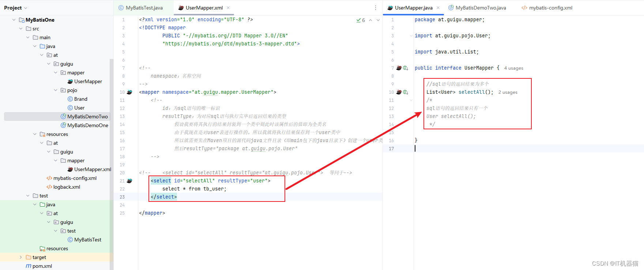Select the UserMapper interface in tree
The height and width of the screenshot is (270, 644).
coord(84,81)
